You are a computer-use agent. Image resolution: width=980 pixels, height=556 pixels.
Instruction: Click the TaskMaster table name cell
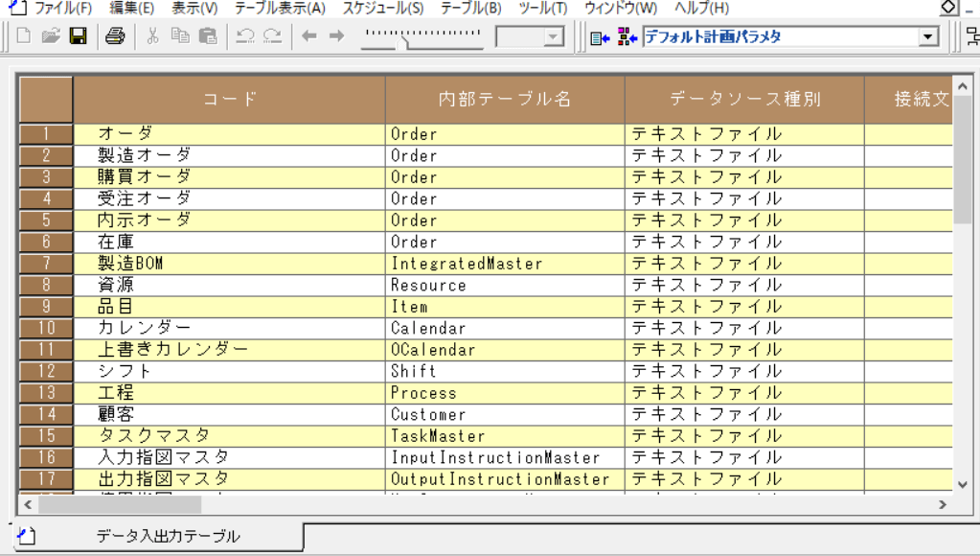point(505,436)
